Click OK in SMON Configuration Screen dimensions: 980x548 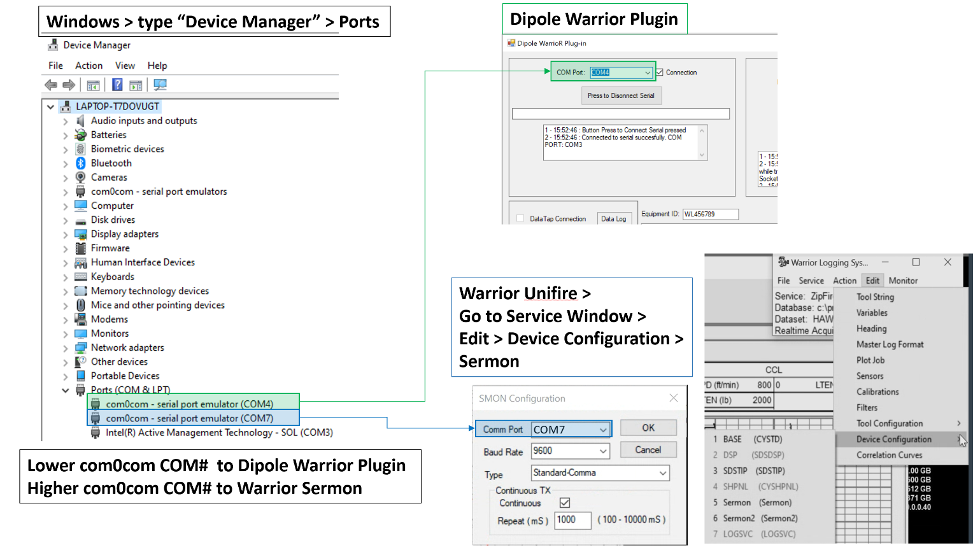(x=648, y=428)
